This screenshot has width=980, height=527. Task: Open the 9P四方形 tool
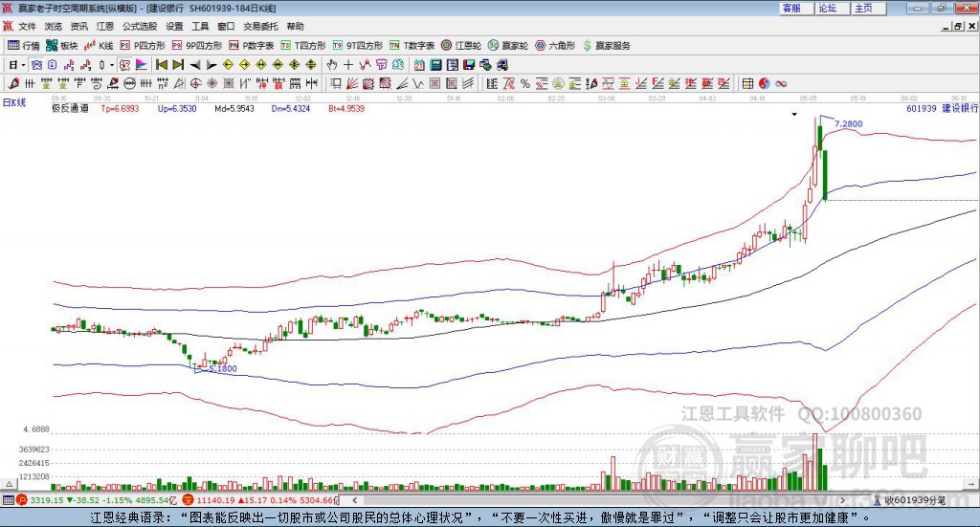click(x=197, y=46)
